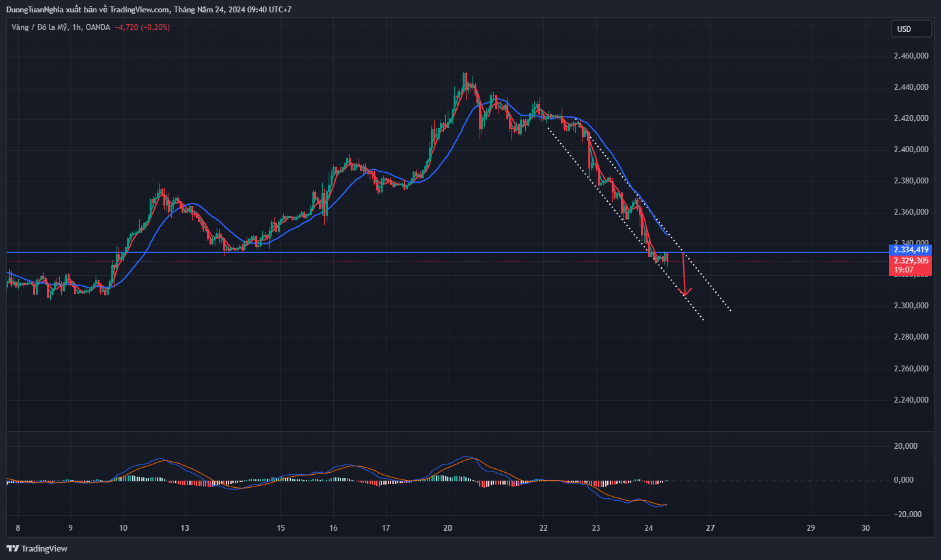
Task: Click date 29 on the time axis
Action: [x=810, y=527]
